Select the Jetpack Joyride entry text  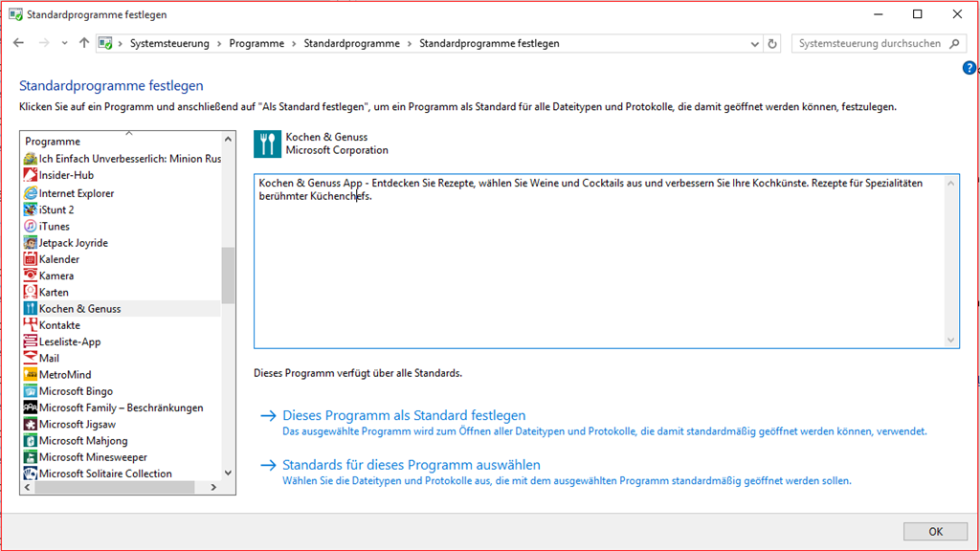73,242
